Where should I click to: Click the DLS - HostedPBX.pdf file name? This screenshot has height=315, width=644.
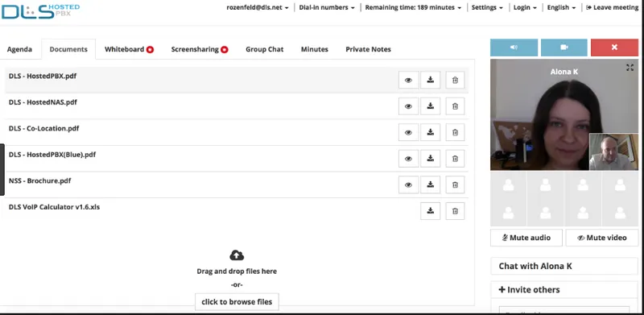coord(43,76)
